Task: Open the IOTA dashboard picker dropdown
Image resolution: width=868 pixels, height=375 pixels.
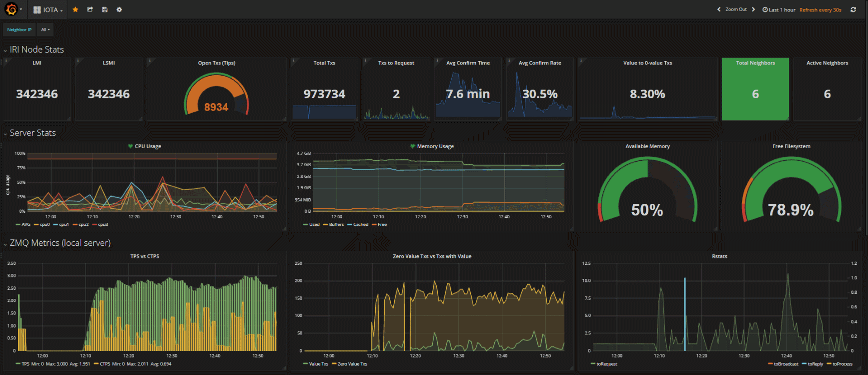Action: [48, 10]
